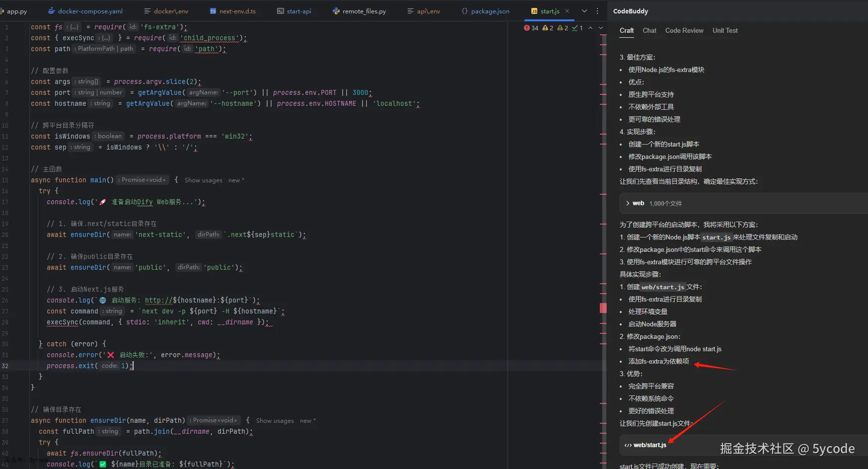
Task: Click the braces icon on package.json tab
Action: pos(465,11)
